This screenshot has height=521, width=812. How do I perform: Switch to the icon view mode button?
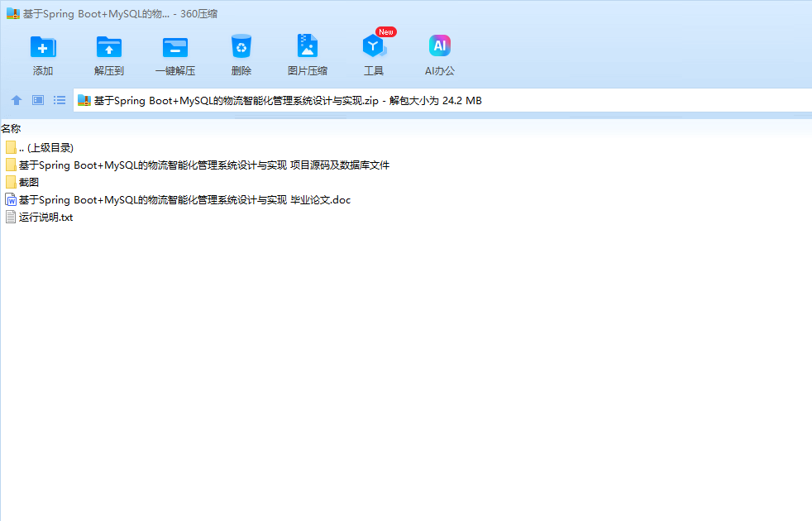click(x=38, y=100)
